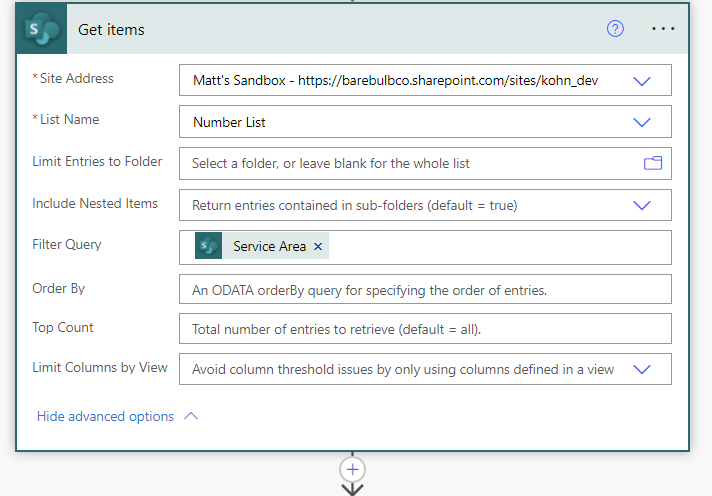
Task: Click the Filter Query label
Action: pos(67,244)
